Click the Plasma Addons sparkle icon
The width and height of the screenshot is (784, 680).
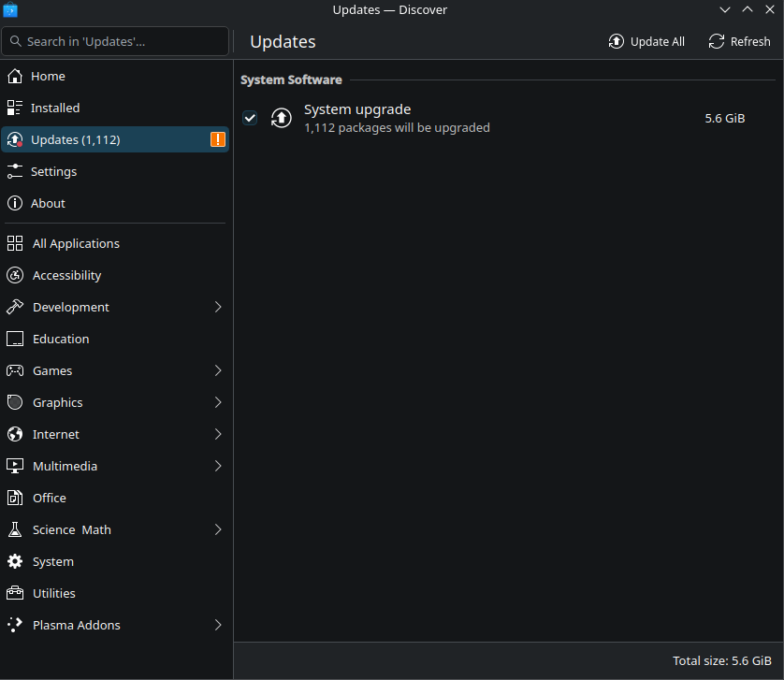[15, 625]
